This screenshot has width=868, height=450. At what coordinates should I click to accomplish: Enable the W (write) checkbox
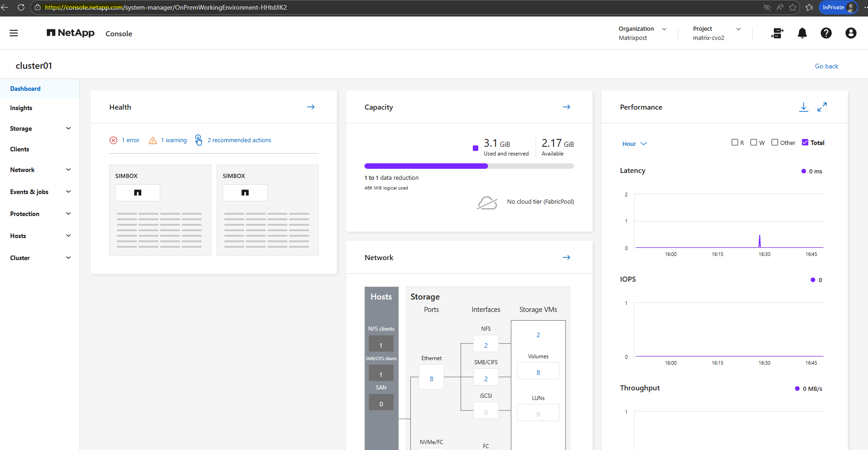click(x=753, y=143)
